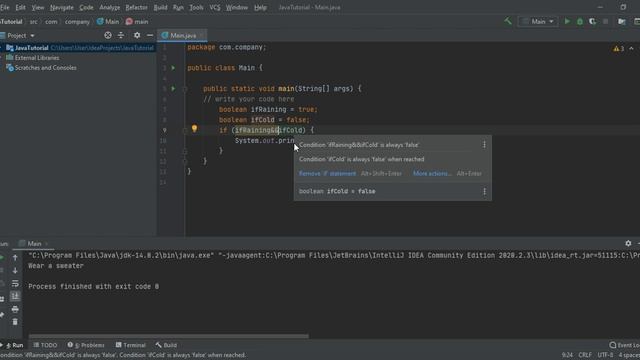Open the Project panel gear options
Viewport: 640px width, 360px height.
coord(137,36)
